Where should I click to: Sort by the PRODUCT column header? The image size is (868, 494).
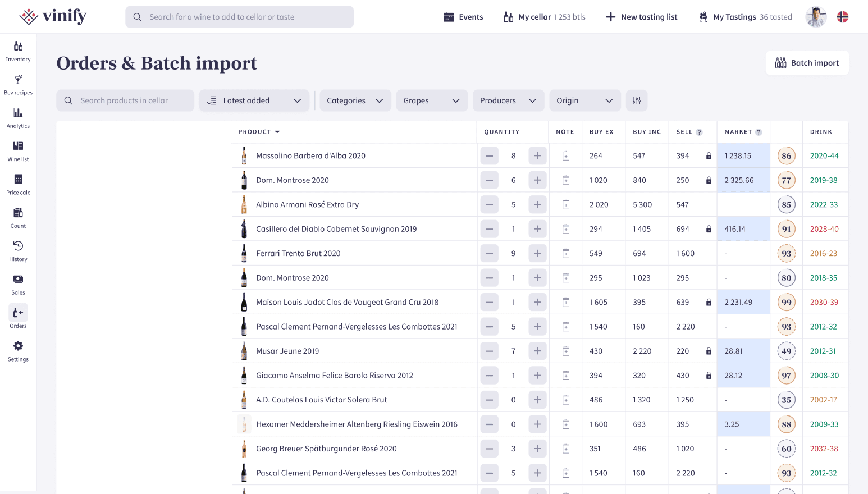point(259,132)
